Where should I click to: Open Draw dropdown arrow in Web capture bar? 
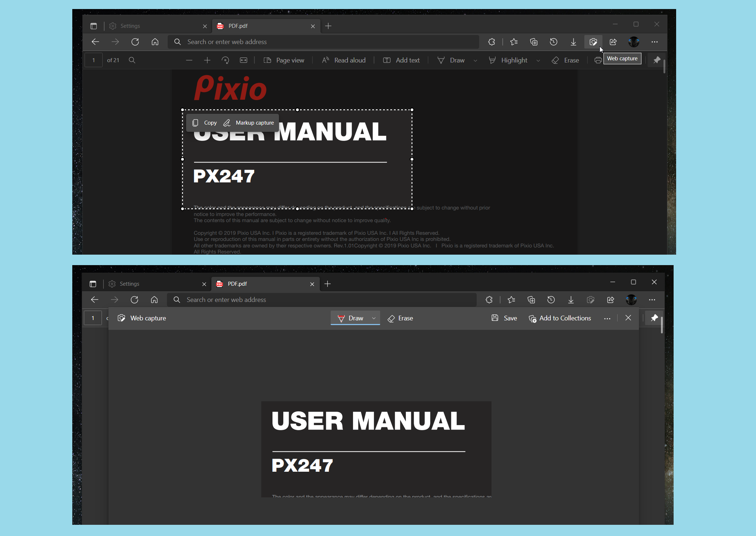[374, 318]
